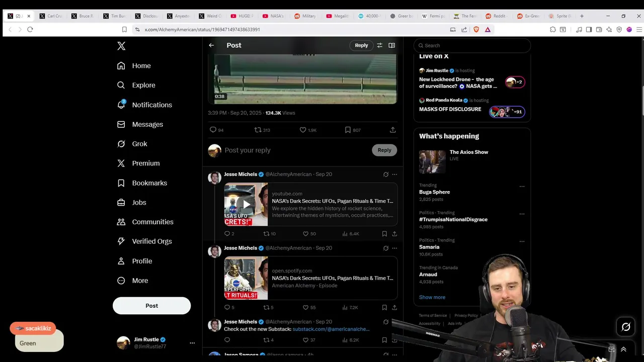Click the gray Reply button beside the reply field

point(384,150)
